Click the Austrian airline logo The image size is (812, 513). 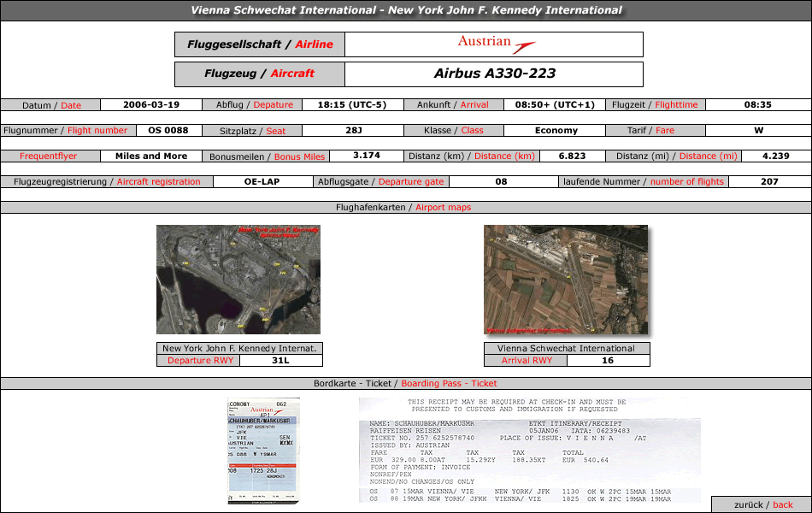pyautogui.click(x=496, y=44)
